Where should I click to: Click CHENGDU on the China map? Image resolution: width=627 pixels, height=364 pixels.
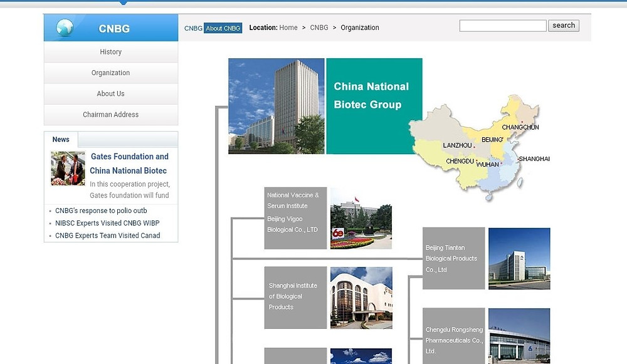click(460, 161)
